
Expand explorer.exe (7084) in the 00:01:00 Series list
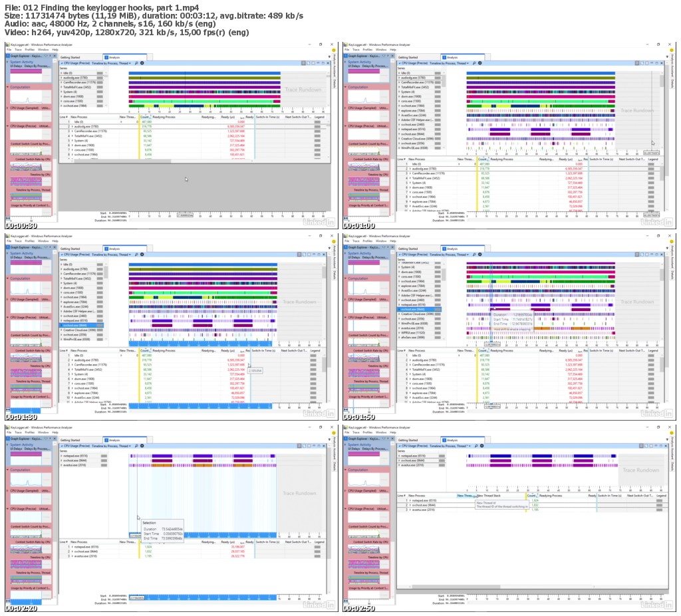pyautogui.click(x=399, y=111)
